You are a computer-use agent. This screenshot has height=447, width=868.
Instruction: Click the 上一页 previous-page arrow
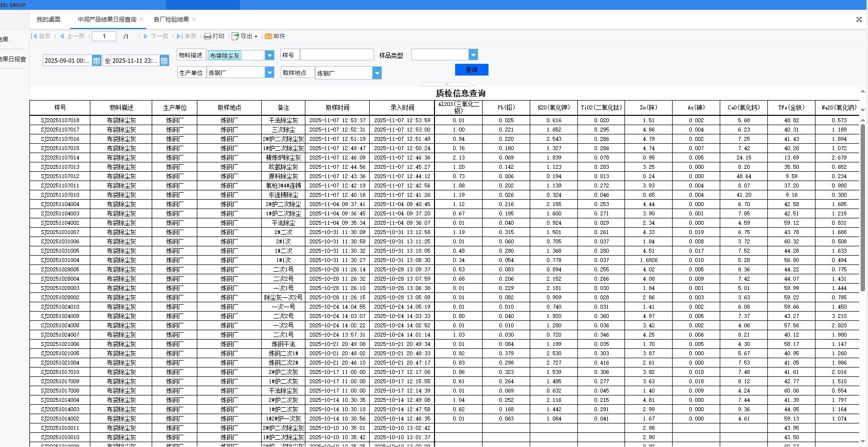pos(62,36)
